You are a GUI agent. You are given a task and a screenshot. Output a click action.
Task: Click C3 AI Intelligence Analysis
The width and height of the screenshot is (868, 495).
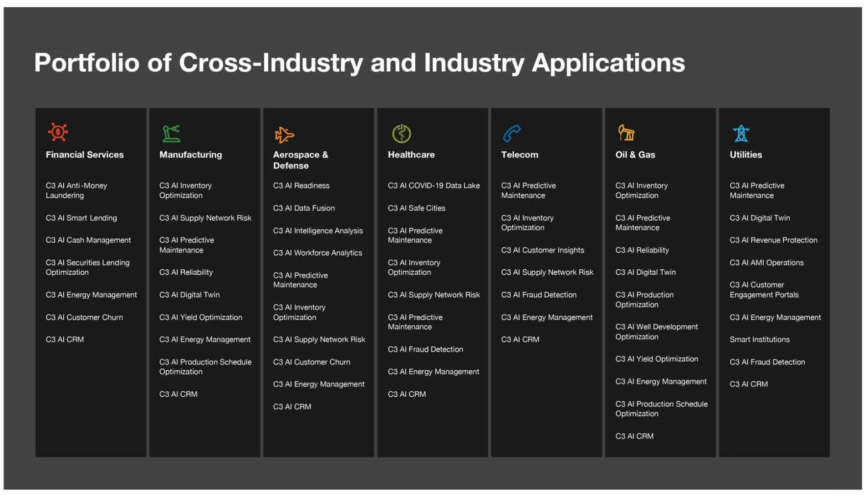[x=318, y=231]
